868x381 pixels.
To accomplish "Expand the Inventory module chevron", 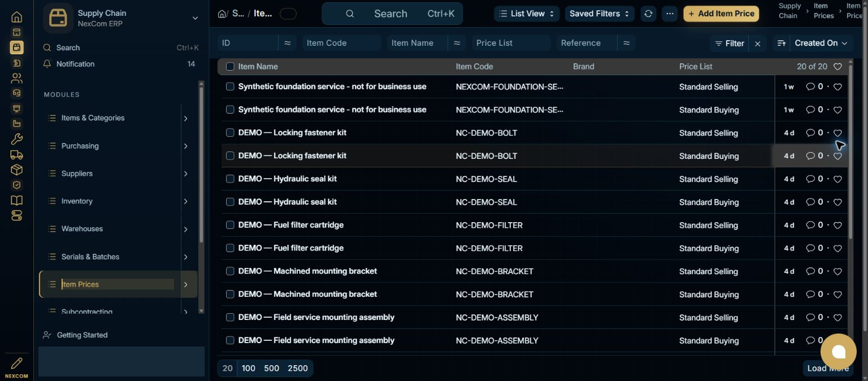I will (x=185, y=201).
